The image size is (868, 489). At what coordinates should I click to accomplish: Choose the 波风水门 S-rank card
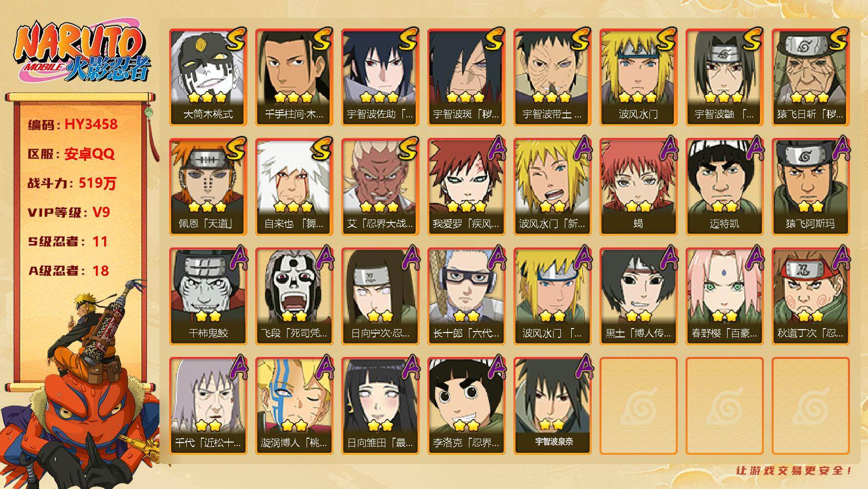pos(638,77)
